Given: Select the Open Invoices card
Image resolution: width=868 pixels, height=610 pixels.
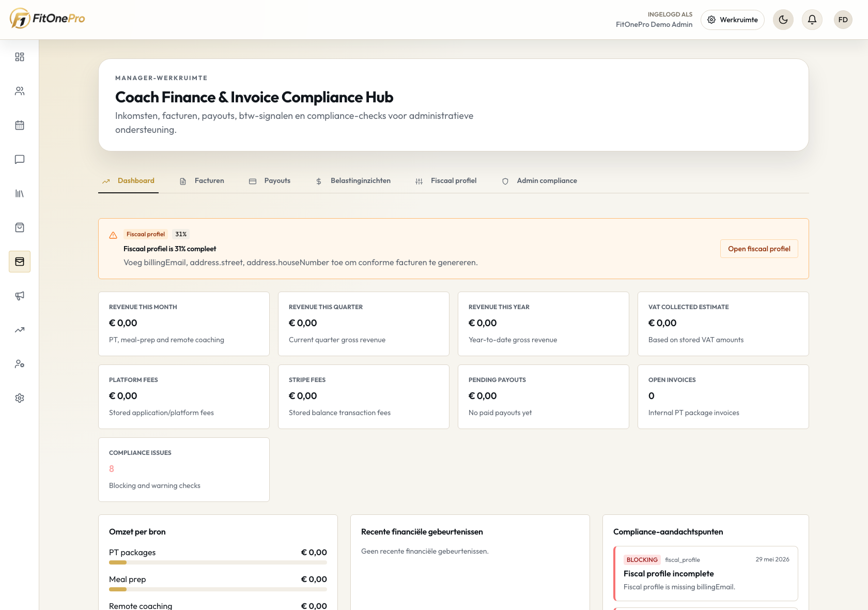Looking at the screenshot, I should pos(723,396).
